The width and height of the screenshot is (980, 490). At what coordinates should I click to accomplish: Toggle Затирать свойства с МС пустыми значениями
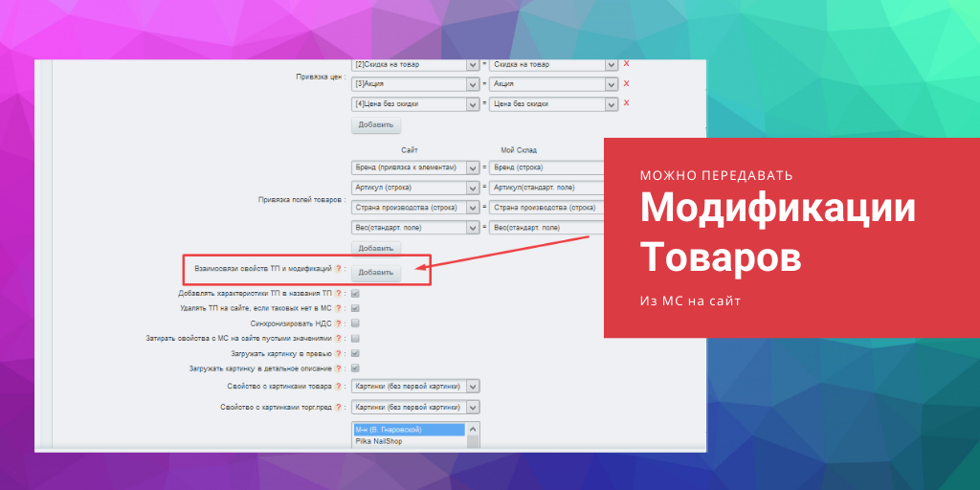[355, 338]
